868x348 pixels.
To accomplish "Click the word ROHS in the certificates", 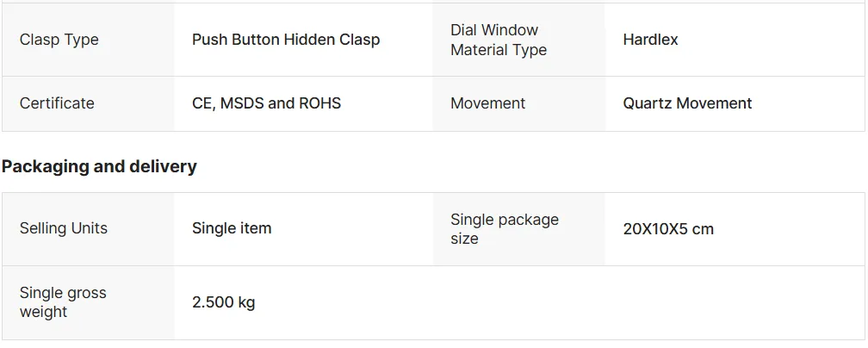I will [x=319, y=103].
